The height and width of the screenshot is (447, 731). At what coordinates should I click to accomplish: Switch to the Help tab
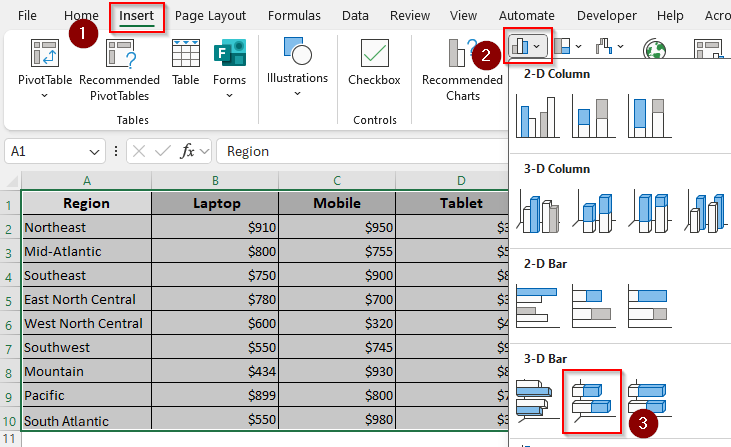pyautogui.click(x=670, y=15)
